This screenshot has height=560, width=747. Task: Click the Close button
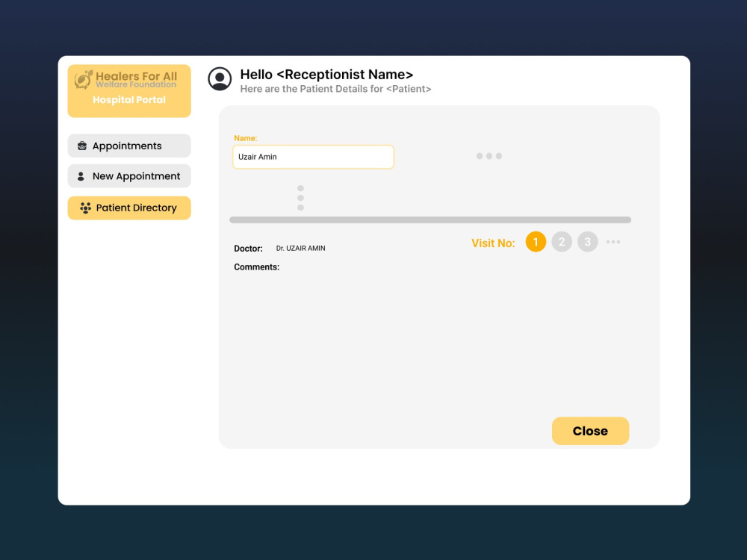pyautogui.click(x=590, y=431)
